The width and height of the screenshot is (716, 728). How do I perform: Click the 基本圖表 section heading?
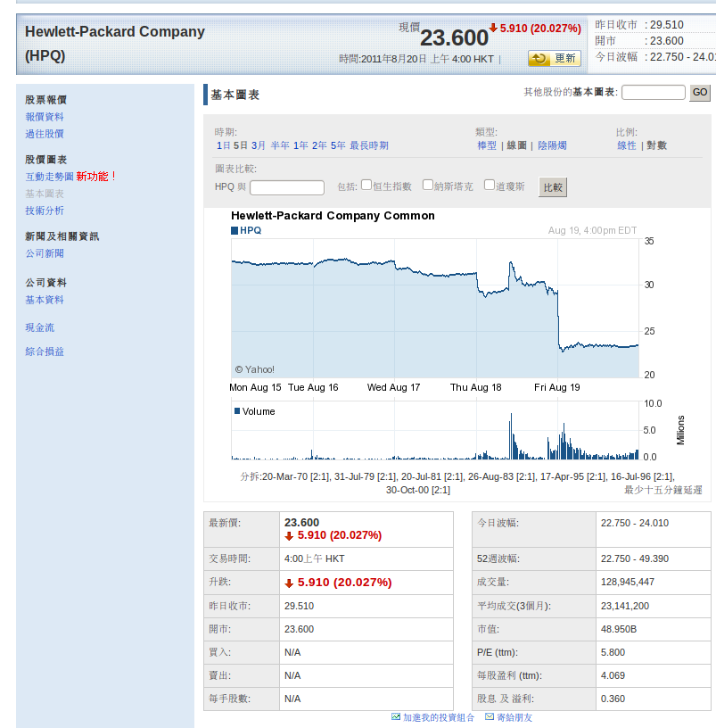235,95
